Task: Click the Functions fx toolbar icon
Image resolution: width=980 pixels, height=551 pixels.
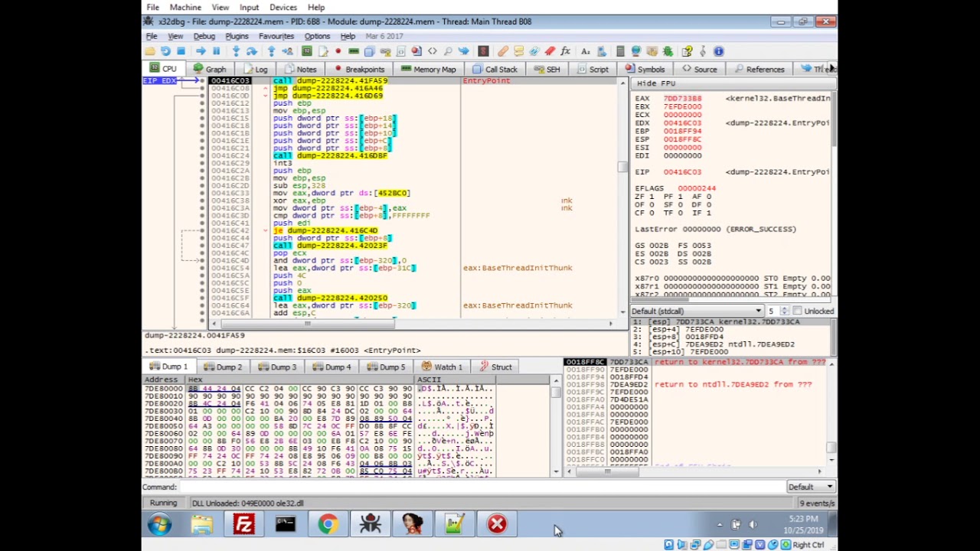Action: (x=565, y=51)
